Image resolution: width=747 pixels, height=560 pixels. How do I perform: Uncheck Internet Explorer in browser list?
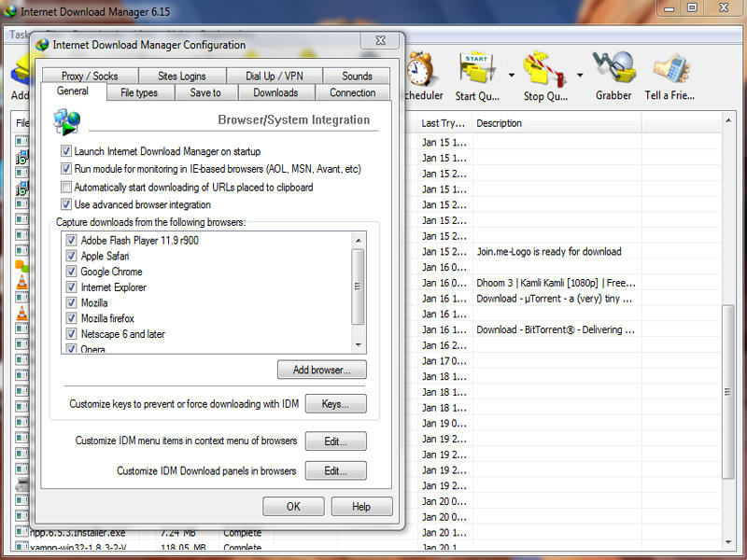pyautogui.click(x=72, y=287)
